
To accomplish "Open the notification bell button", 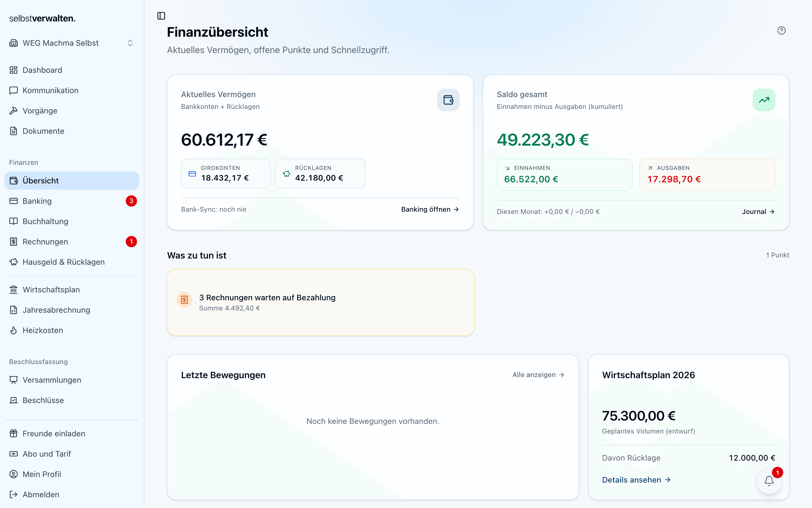I will click(x=769, y=481).
